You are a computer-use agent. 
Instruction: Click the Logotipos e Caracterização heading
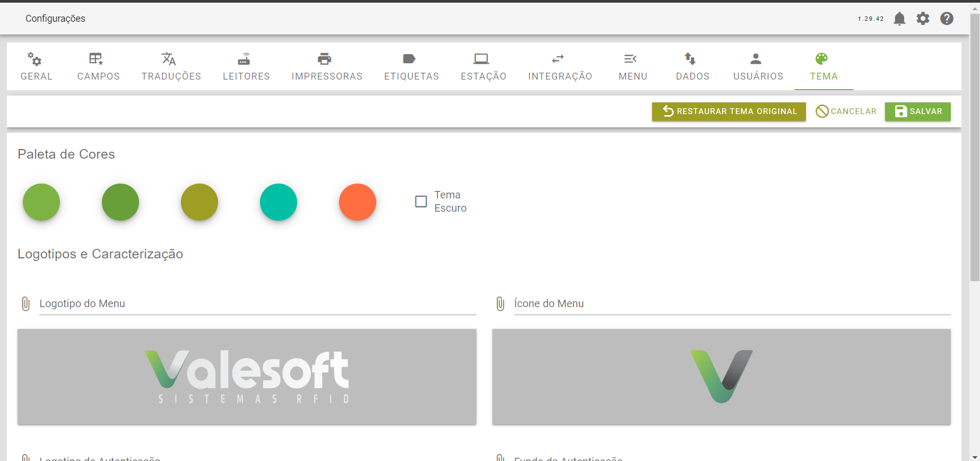[x=100, y=254]
